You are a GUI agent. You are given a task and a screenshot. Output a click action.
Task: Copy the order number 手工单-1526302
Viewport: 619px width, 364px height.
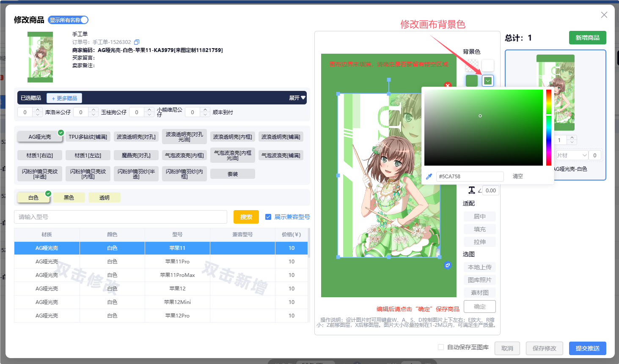coord(137,42)
